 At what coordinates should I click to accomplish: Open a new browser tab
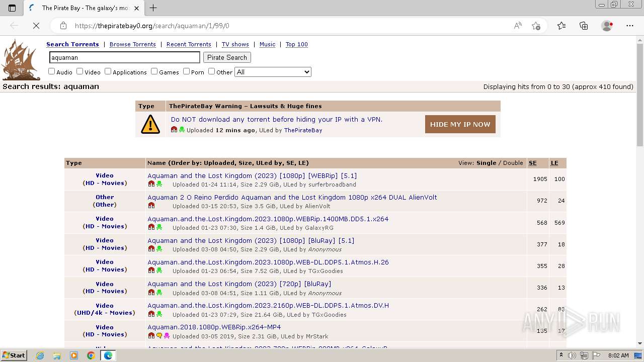(153, 8)
